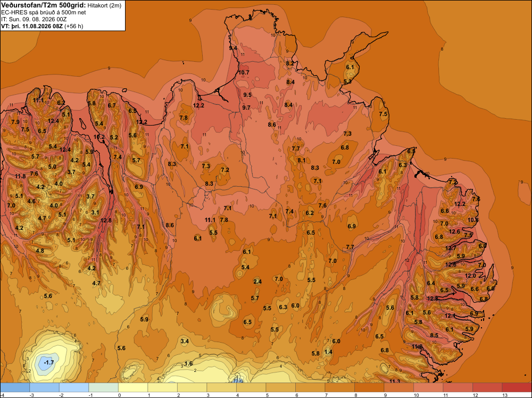
Task: Click the legend swatch between 5 and 6
Action: 280,387
